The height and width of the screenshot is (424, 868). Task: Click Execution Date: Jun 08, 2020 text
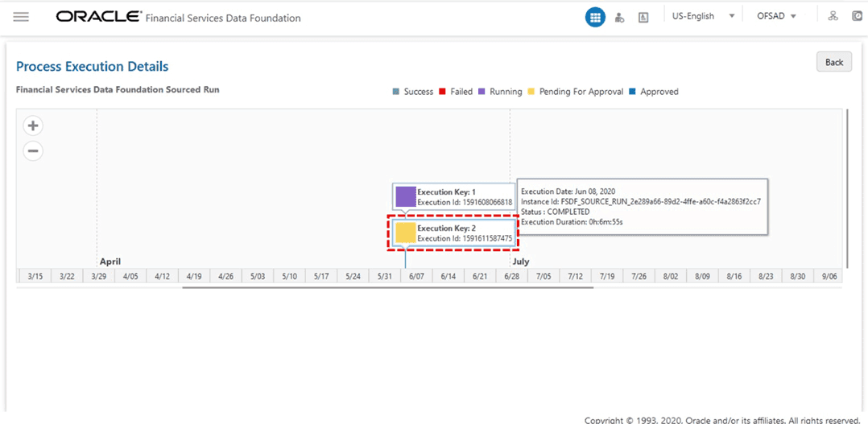tap(568, 191)
